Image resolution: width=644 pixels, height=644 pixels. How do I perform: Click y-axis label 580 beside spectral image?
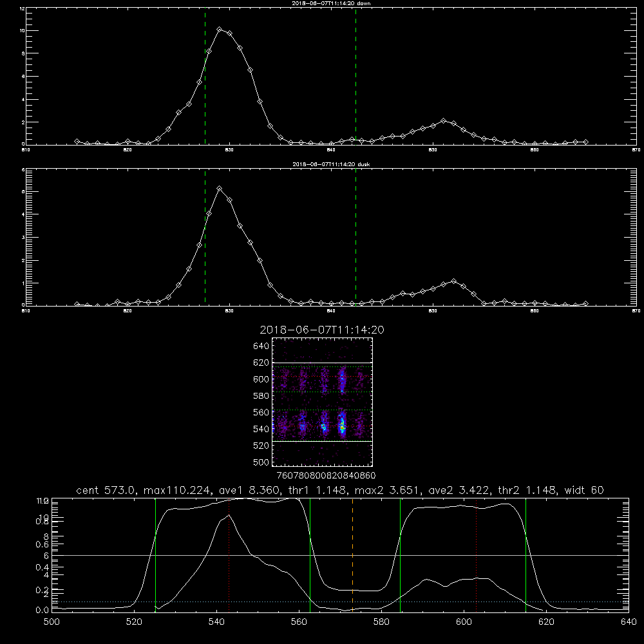pyautogui.click(x=261, y=396)
